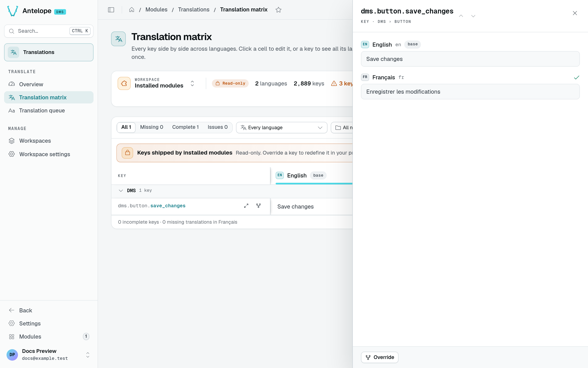
Task: Open Workspaces in sidebar
Action: 49,141
